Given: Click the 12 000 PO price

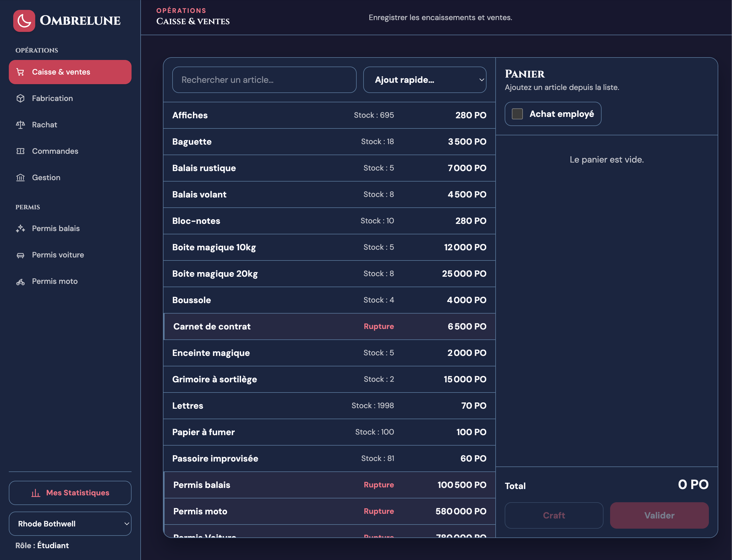Looking at the screenshot, I should (465, 247).
